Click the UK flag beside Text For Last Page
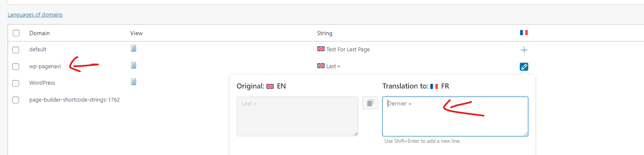 click(x=321, y=49)
